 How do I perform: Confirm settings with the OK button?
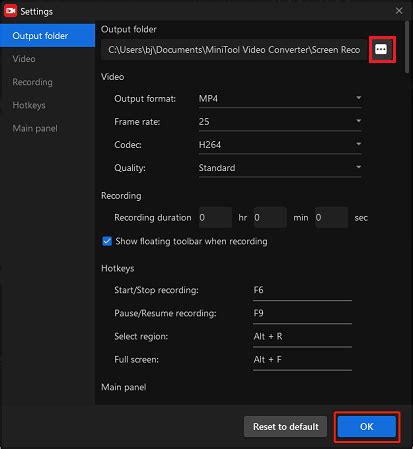click(x=367, y=426)
